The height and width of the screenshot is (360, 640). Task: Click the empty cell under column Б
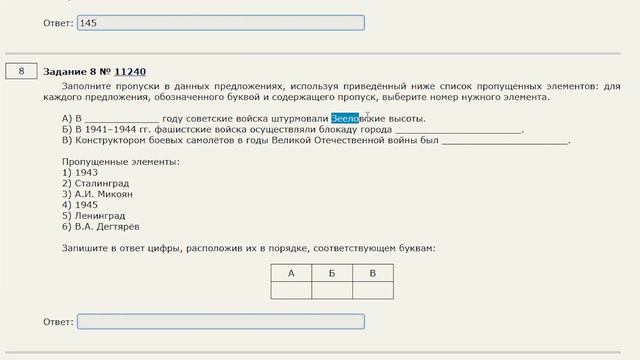(332, 290)
